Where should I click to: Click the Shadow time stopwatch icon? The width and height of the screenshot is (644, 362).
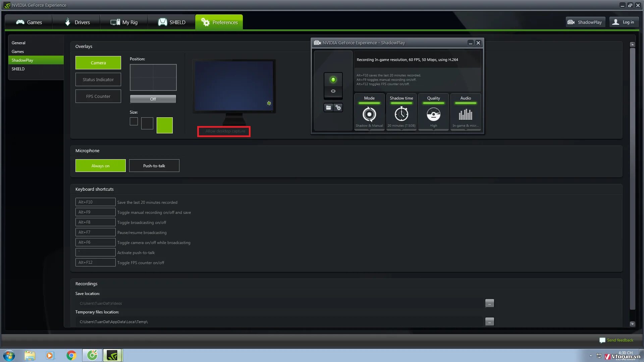[401, 114]
